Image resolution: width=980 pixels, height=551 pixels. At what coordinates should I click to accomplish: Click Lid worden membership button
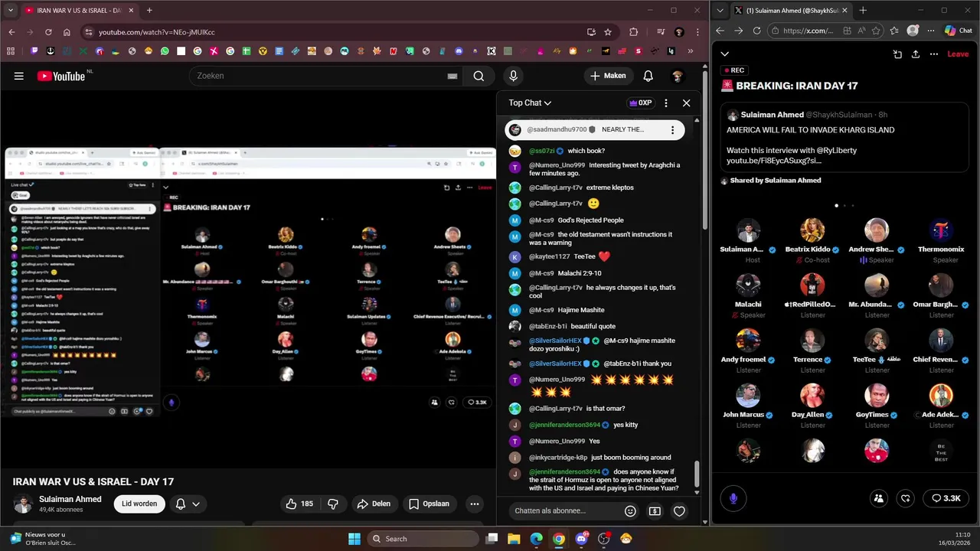139,504
